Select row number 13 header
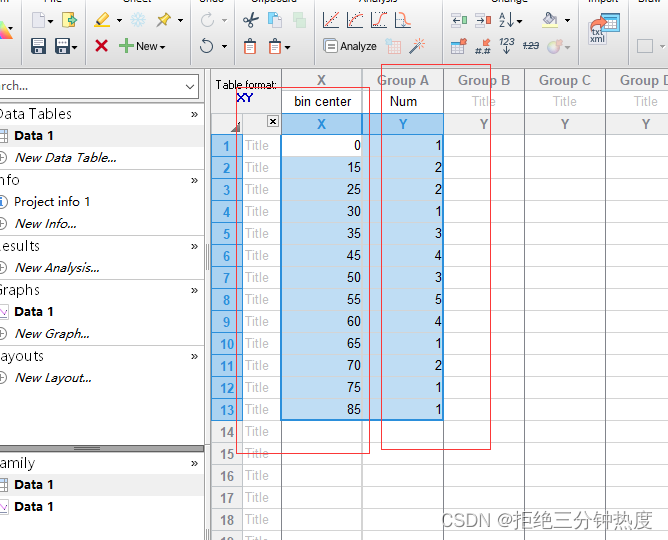668x540 pixels. point(227,410)
